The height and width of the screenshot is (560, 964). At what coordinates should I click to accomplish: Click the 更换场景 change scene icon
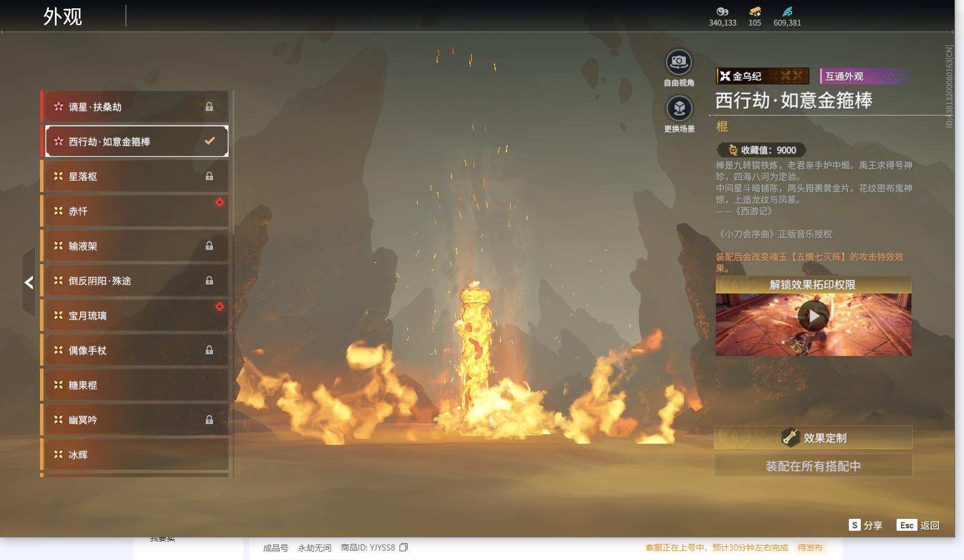(679, 108)
